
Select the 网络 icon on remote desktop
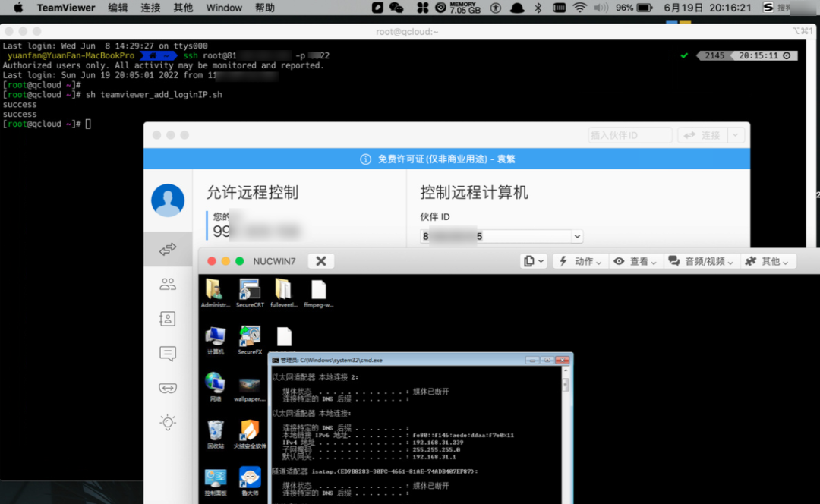click(x=215, y=387)
